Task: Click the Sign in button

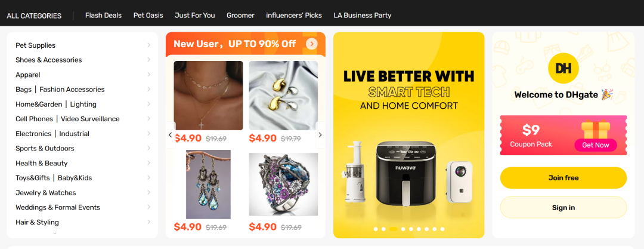Action: (x=563, y=207)
